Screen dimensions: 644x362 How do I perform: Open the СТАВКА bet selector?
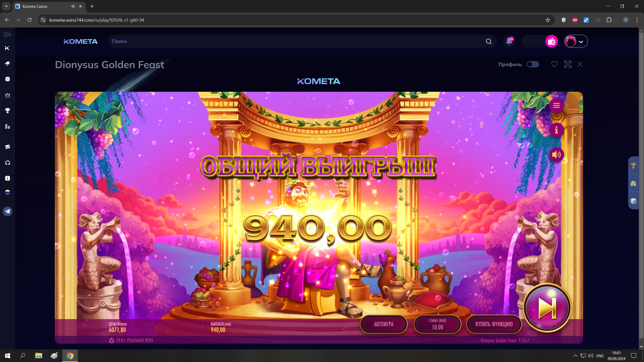437,324
